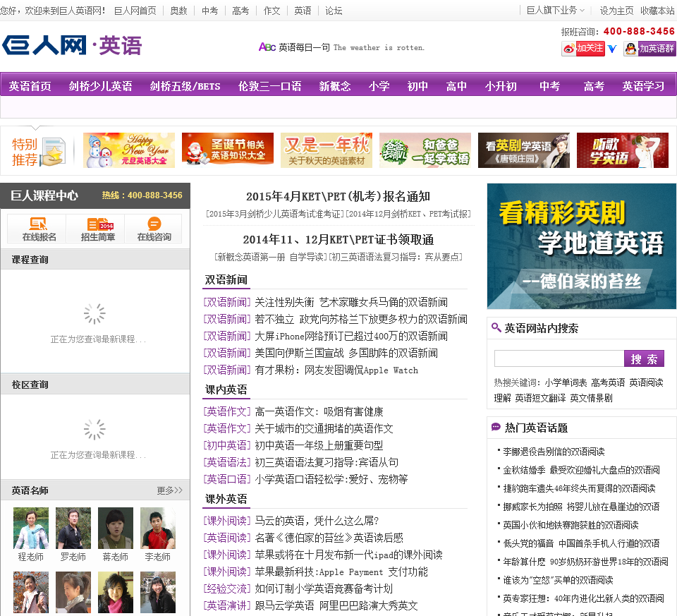The height and width of the screenshot is (616, 677).
Task: Open the 看精彩英剧 学地道英语 large banner
Action: 581,246
